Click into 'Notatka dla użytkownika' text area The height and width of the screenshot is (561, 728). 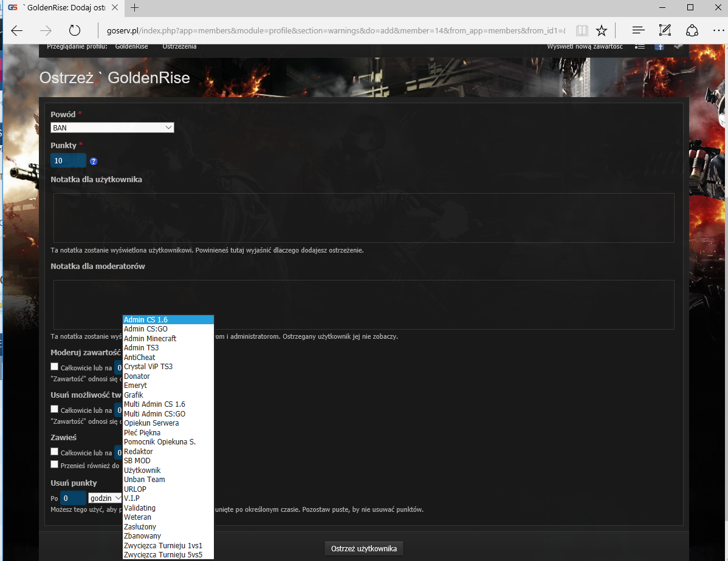coord(363,218)
